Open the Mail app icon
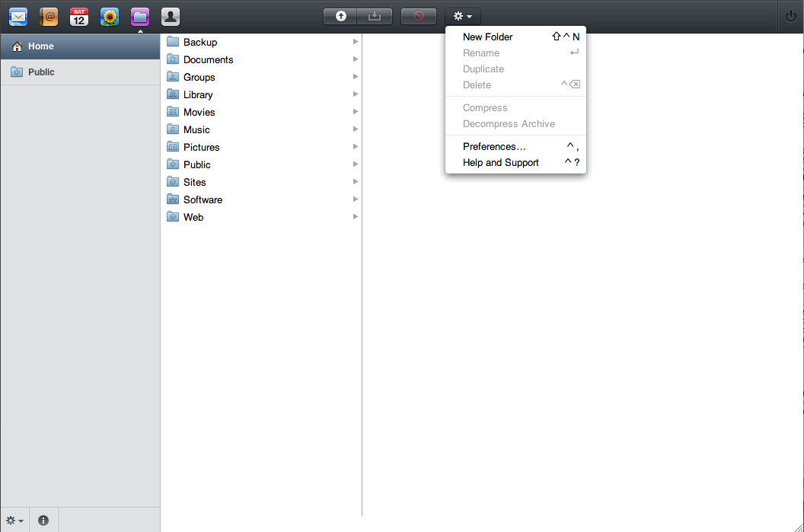This screenshot has width=804, height=532. coord(18,17)
